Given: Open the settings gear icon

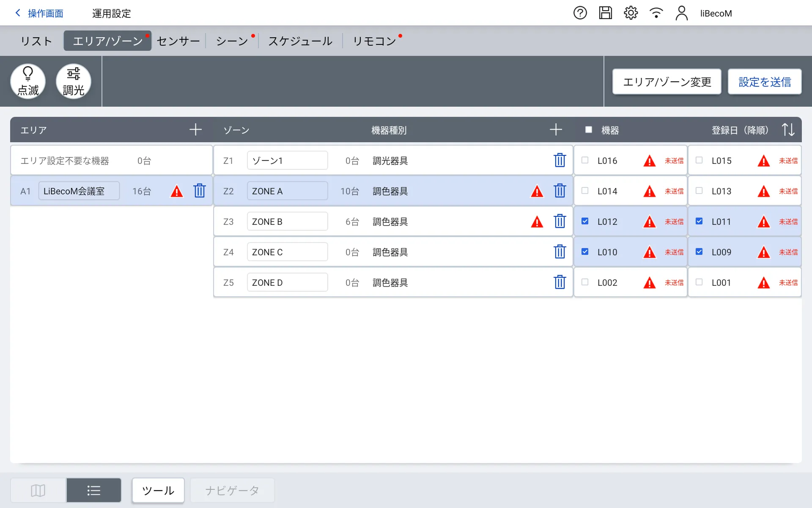Looking at the screenshot, I should point(631,13).
